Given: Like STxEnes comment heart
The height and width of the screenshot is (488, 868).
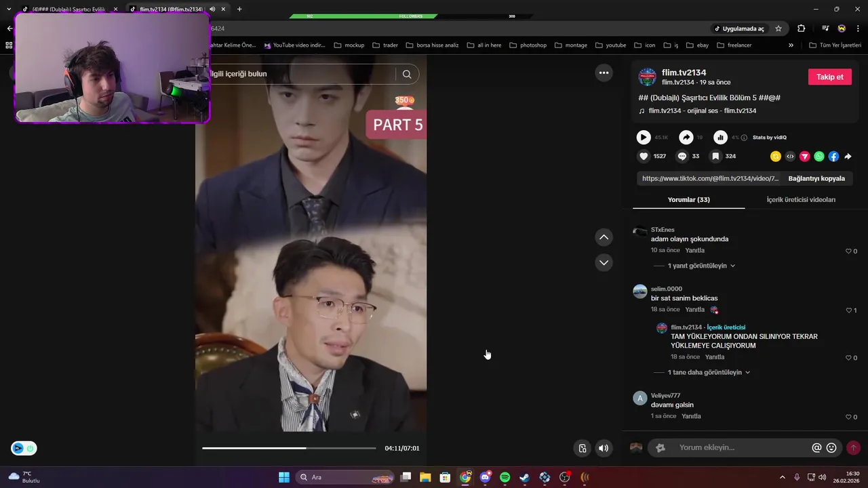Looking at the screenshot, I should (x=848, y=251).
